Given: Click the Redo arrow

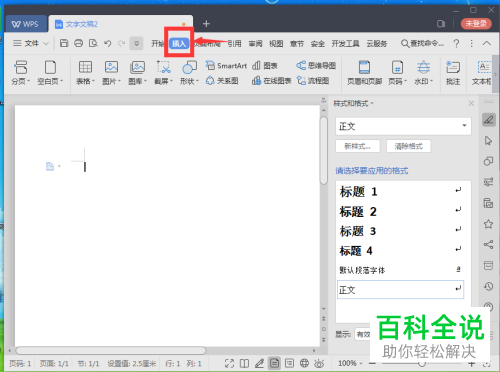Looking at the screenshot, I should pos(122,43).
